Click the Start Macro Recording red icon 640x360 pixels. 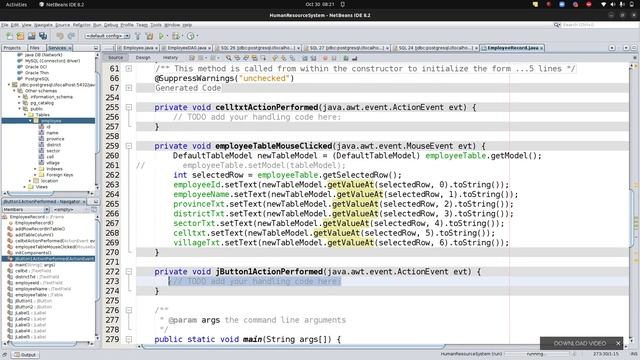(x=325, y=58)
